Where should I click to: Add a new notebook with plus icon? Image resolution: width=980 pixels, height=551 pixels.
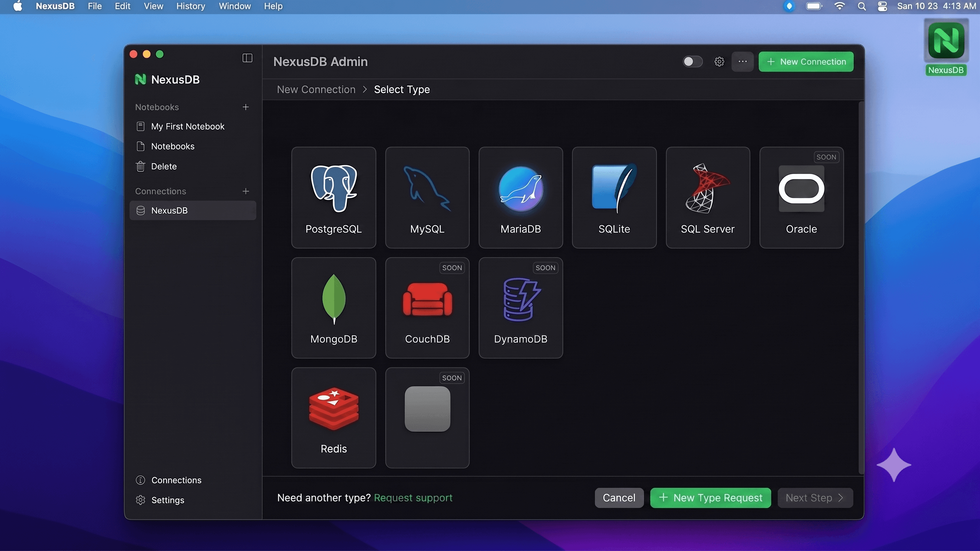click(x=246, y=107)
